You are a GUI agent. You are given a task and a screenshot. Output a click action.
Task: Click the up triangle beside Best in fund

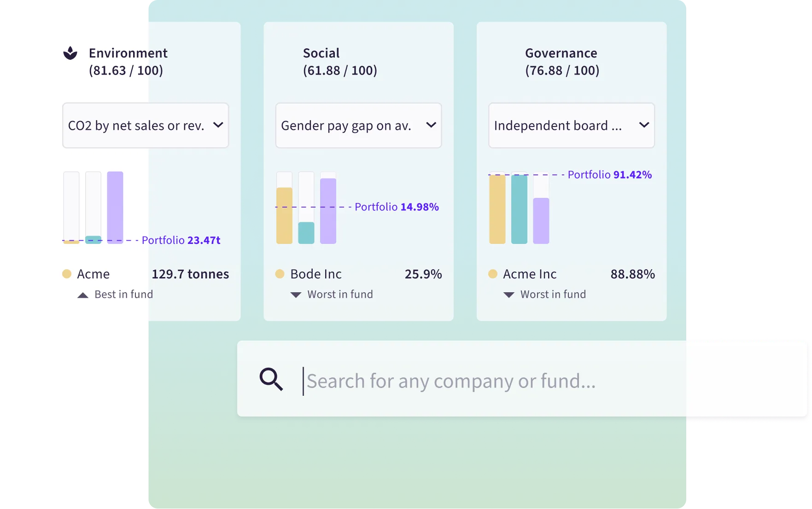point(82,294)
